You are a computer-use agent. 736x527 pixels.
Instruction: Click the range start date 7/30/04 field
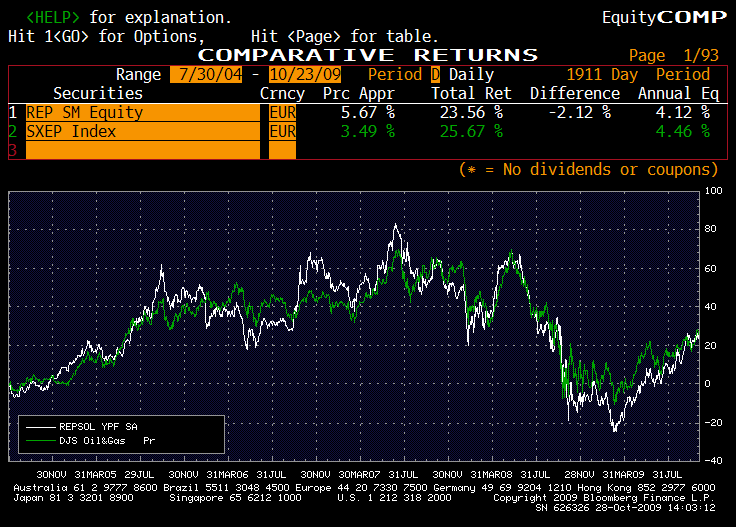[x=206, y=75]
